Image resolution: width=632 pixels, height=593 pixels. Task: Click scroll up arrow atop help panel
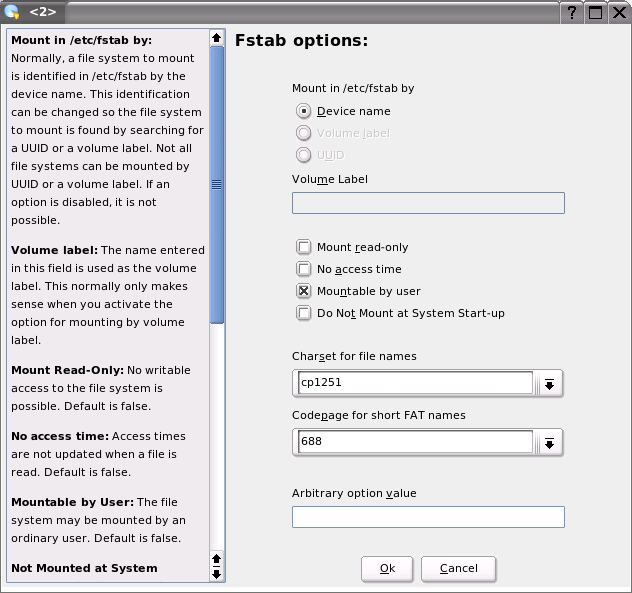point(217,38)
